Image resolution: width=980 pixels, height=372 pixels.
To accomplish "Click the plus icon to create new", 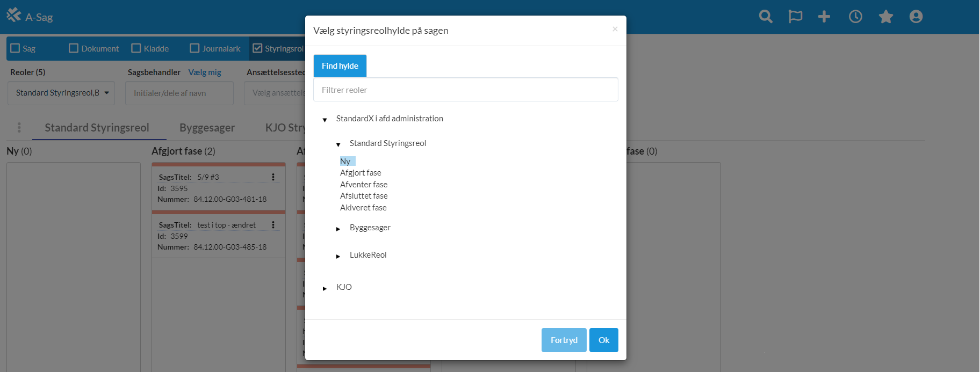I will [824, 17].
